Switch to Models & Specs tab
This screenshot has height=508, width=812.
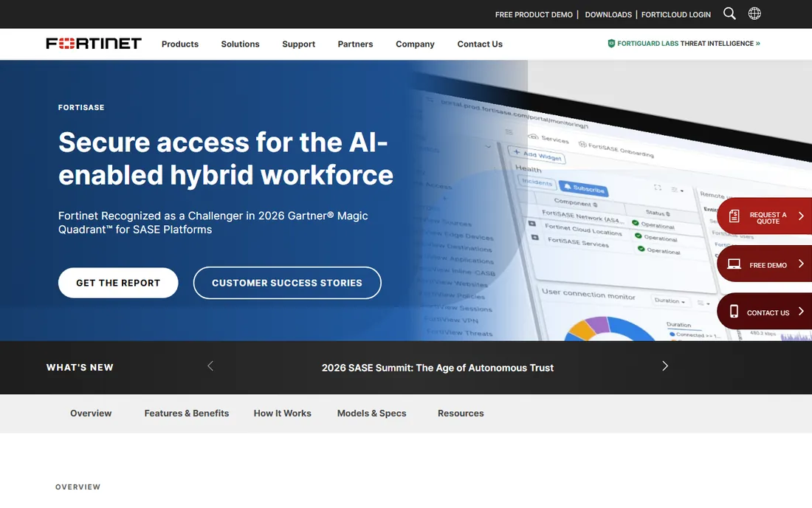(x=372, y=413)
